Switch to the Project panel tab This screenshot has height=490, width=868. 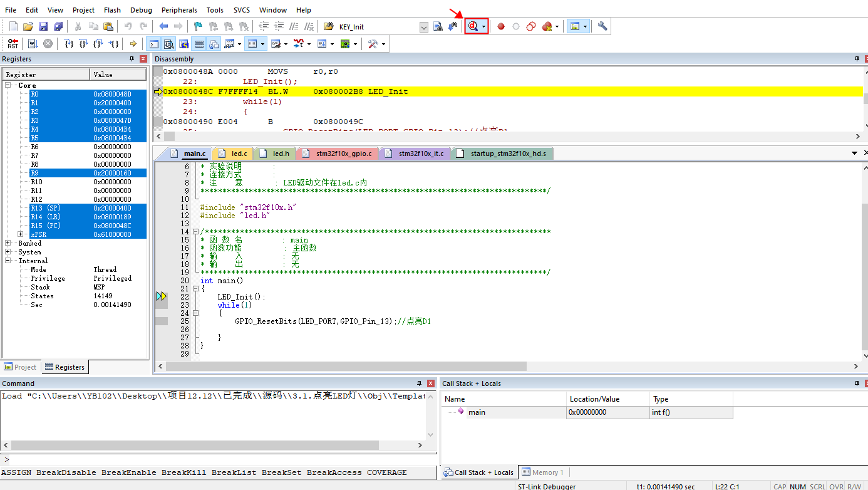tap(21, 367)
